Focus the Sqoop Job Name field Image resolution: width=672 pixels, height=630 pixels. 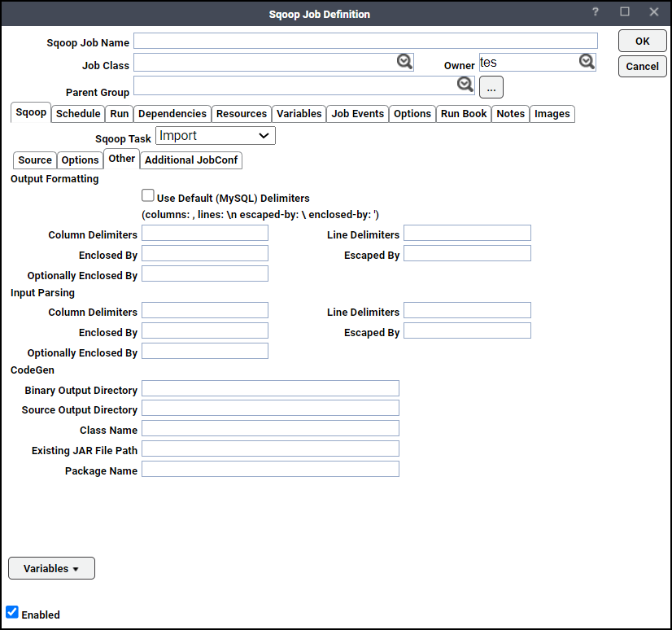(x=365, y=41)
